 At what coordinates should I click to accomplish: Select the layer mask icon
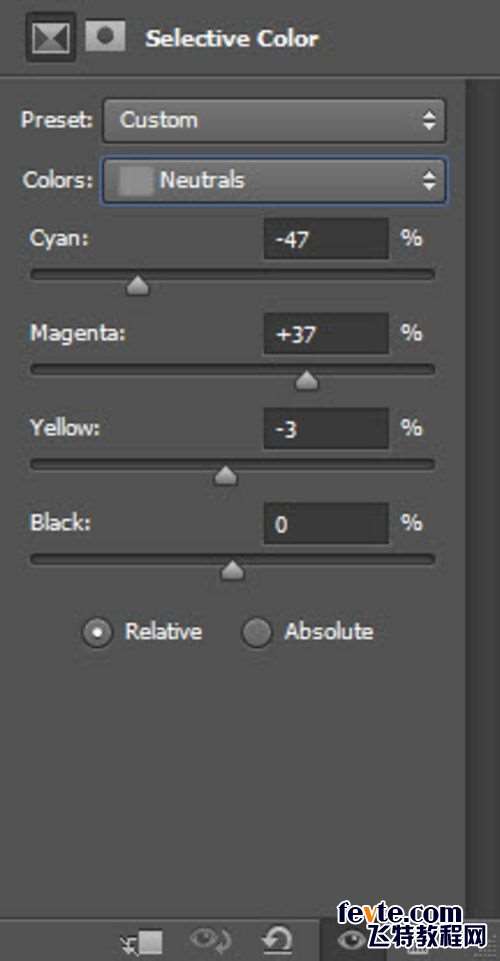[105, 36]
